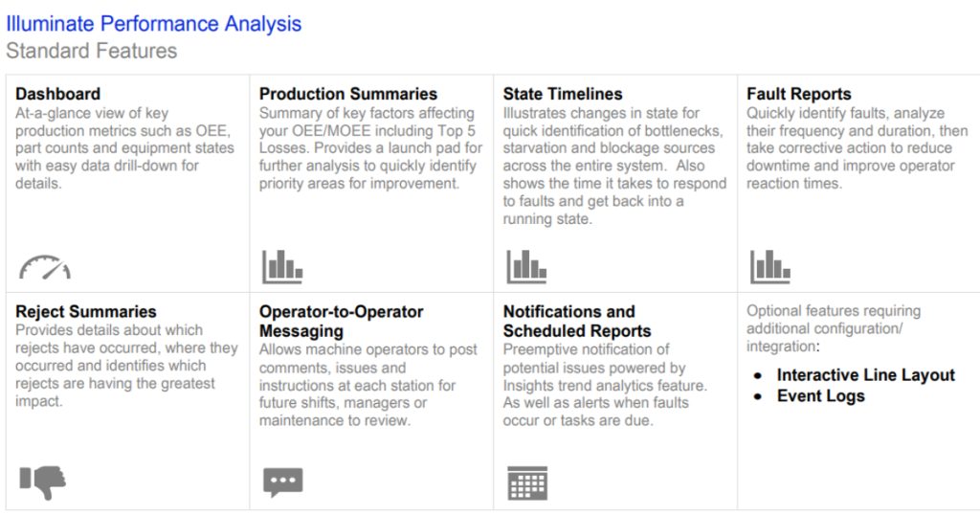
Task: Click the Production Summaries bar chart icon
Action: [282, 267]
